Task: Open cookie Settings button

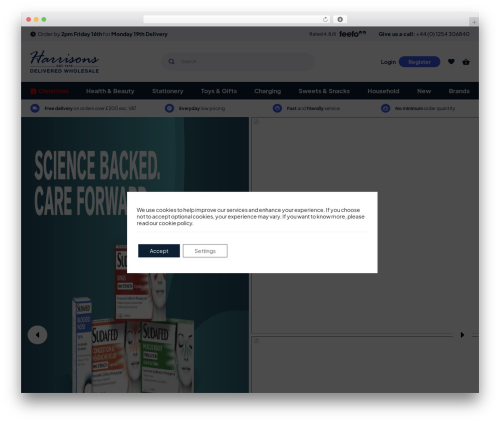Action: click(x=205, y=251)
